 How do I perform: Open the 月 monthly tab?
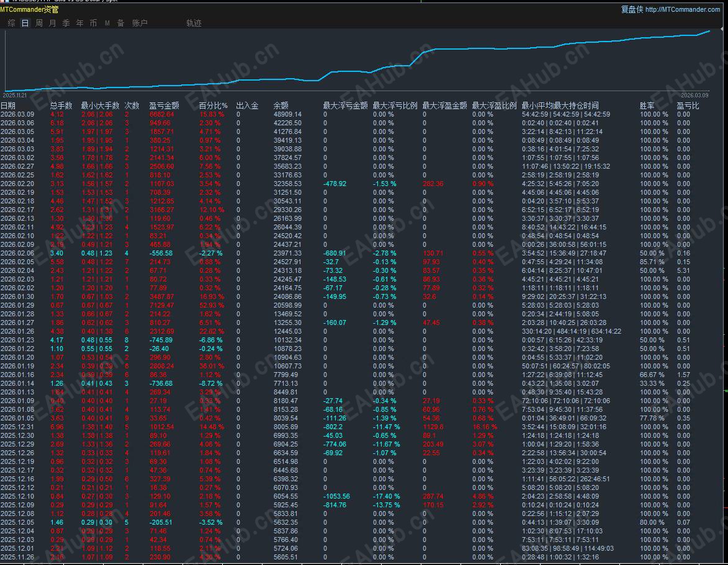click(53, 23)
